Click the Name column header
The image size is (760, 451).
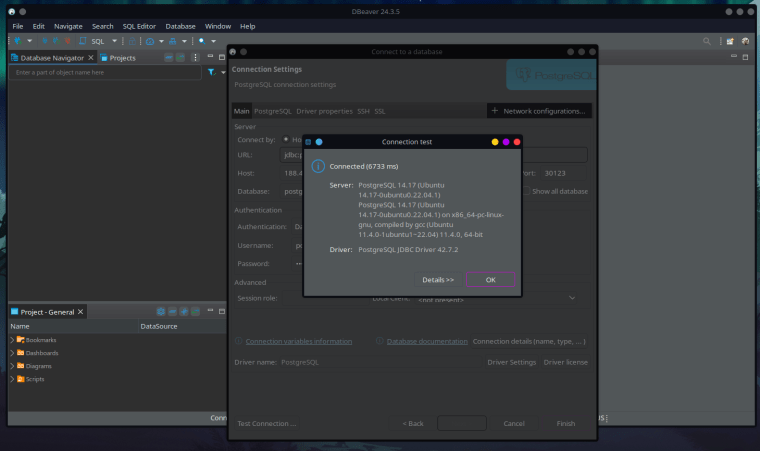(x=73, y=326)
